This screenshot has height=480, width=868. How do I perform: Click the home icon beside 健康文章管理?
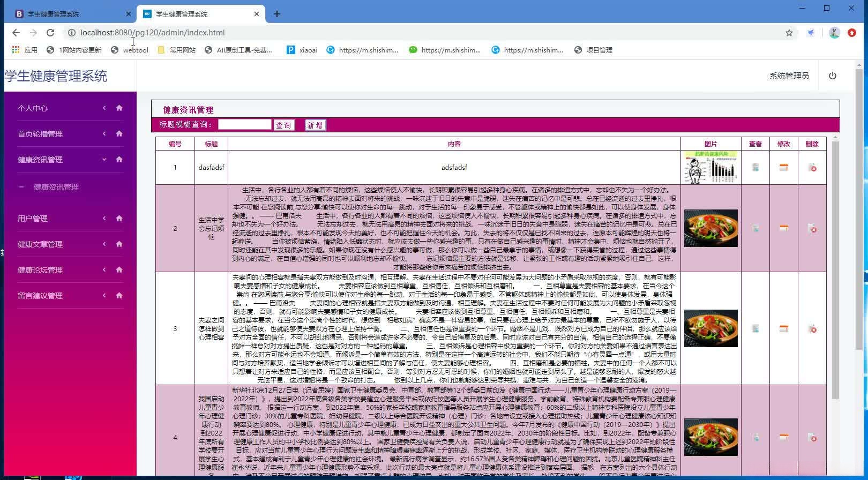119,244
